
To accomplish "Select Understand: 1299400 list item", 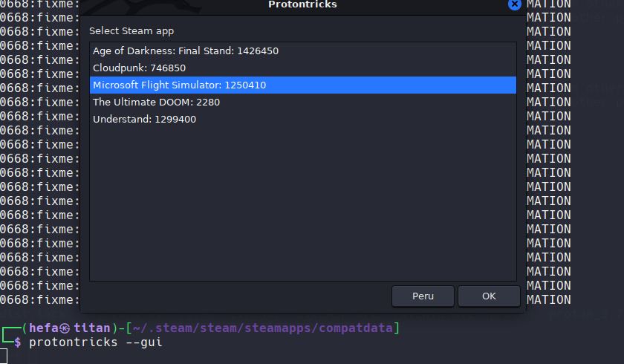I will tap(303, 120).
